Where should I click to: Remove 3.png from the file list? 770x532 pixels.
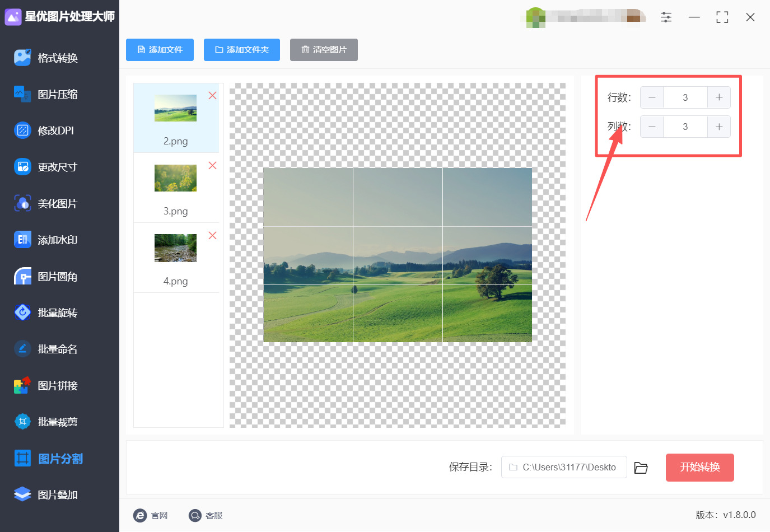(x=212, y=166)
